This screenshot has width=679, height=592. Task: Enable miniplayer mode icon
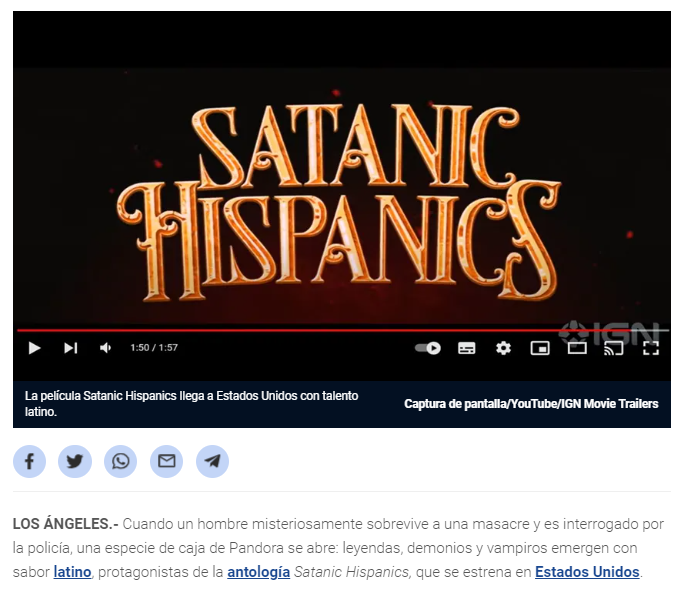pyautogui.click(x=540, y=348)
